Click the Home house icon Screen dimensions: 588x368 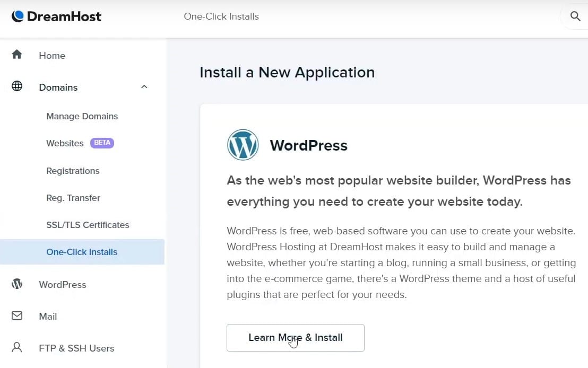click(x=17, y=55)
